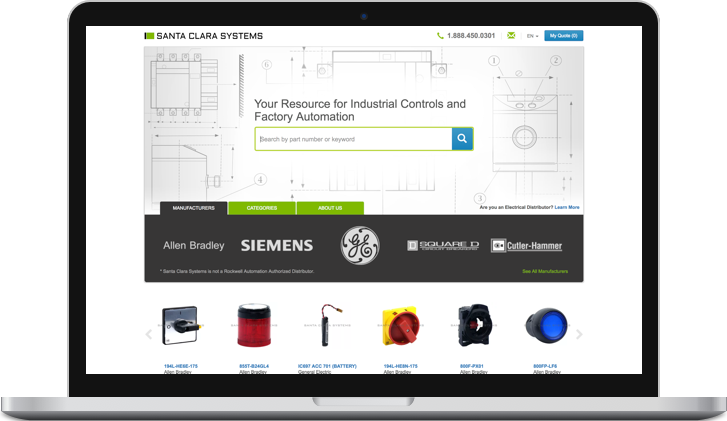The width and height of the screenshot is (727, 421).
Task: Show next products with right carousel arrow
Action: 579,334
